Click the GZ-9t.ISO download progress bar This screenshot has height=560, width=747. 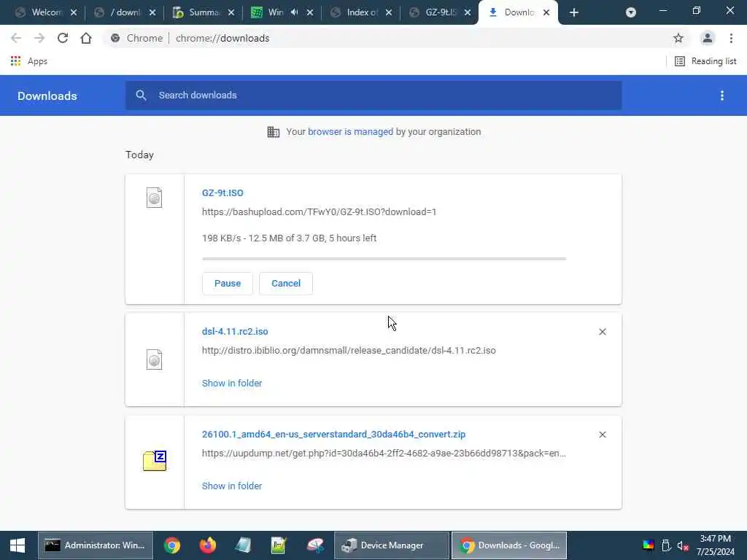(x=384, y=259)
